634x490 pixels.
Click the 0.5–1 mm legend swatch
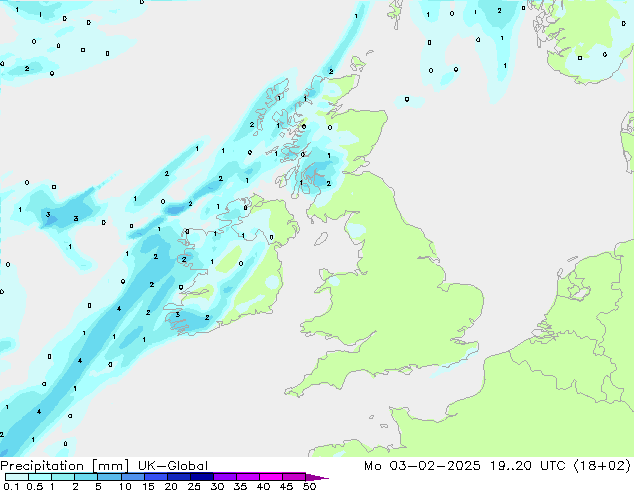click(x=40, y=477)
